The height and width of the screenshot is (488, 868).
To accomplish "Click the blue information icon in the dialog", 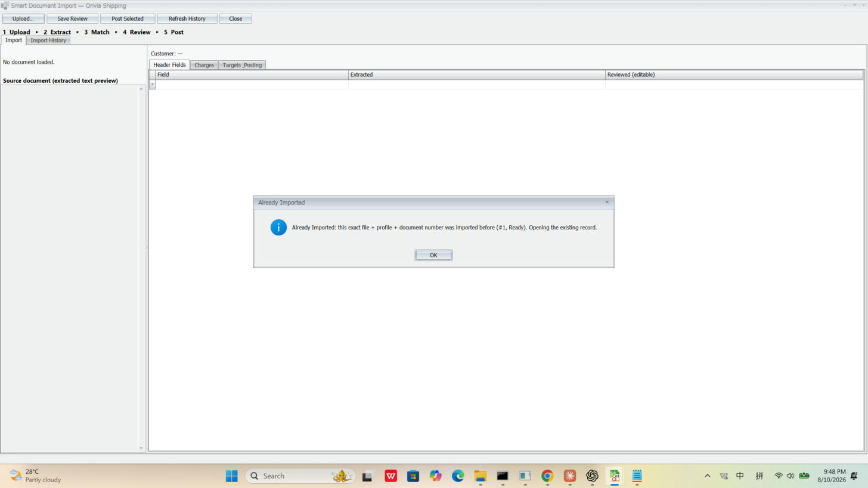I will pos(278,228).
